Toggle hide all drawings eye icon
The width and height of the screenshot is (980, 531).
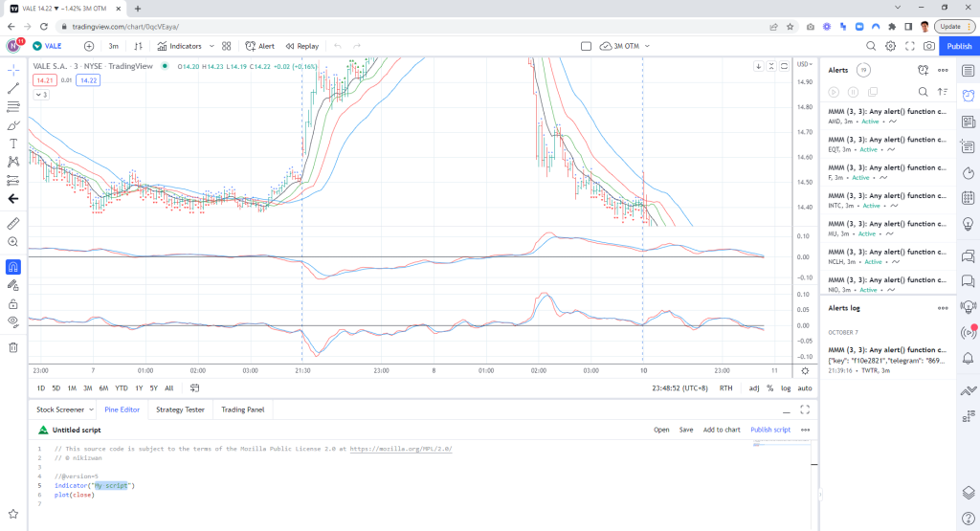click(x=13, y=321)
